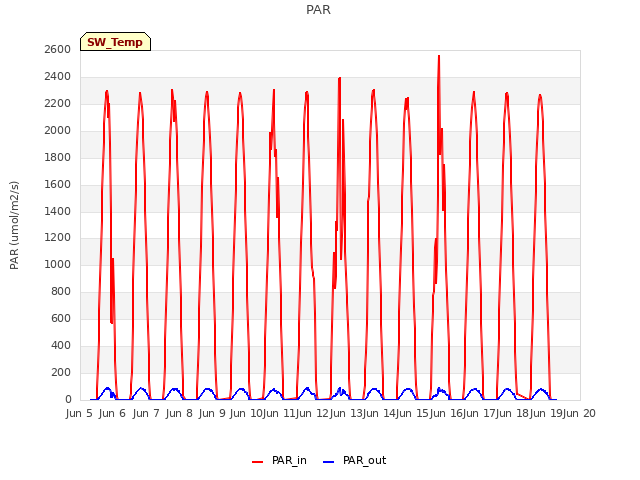640x480 pixels.
Task: Click the y-axis label 1800
Action: point(58,157)
